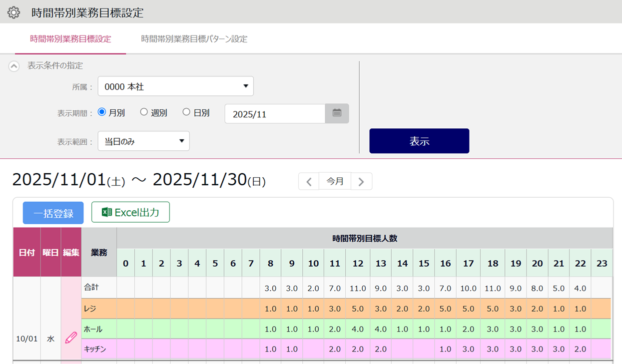Click the pink pencil edit icon
The width and height of the screenshot is (622, 364).
[71, 338]
